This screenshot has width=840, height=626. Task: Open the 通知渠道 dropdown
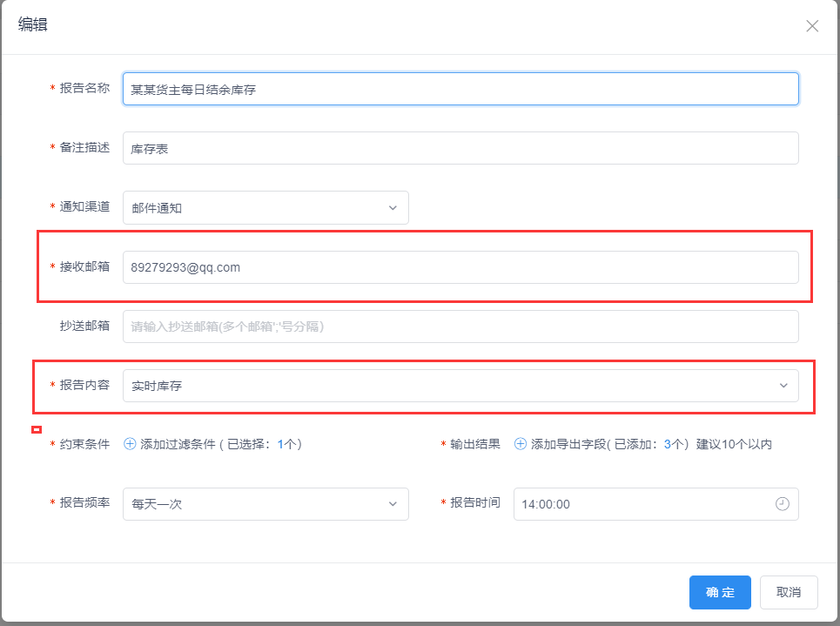[265, 208]
